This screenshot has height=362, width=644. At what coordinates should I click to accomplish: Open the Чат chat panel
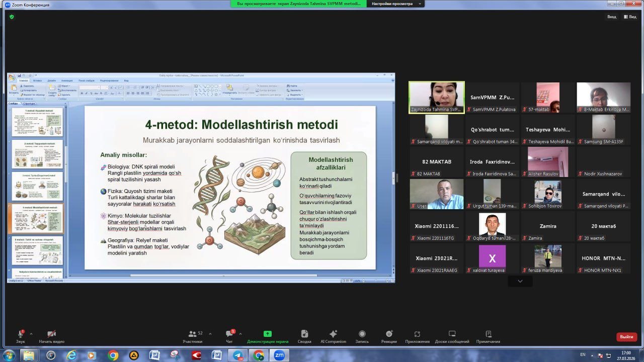coord(229,335)
